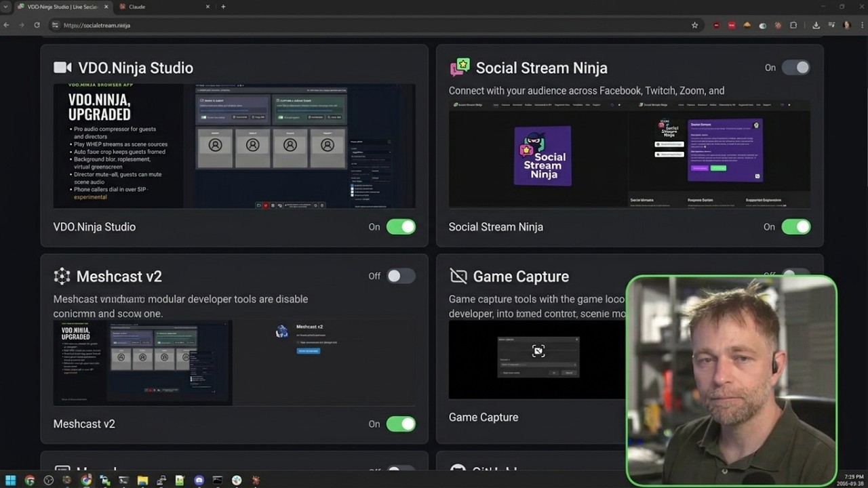Image resolution: width=868 pixels, height=488 pixels.
Task: Toggle the green On switch under Meshcast v2 preview
Action: click(x=401, y=424)
